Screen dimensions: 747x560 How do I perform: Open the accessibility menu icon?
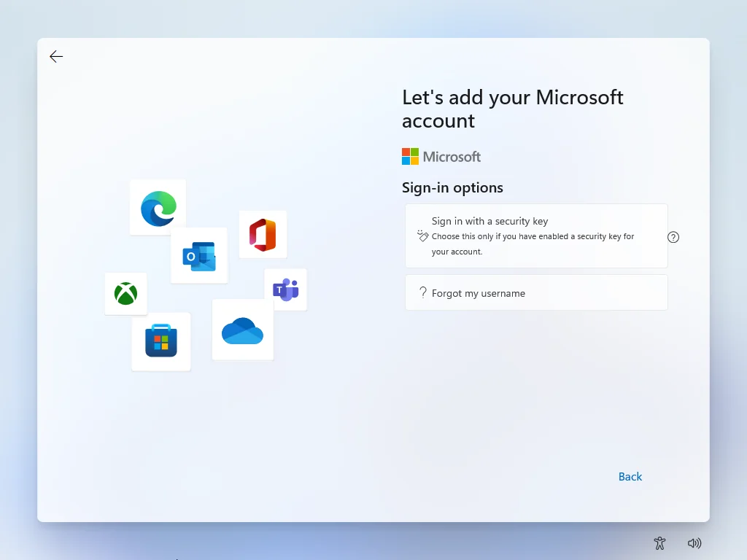coord(659,542)
